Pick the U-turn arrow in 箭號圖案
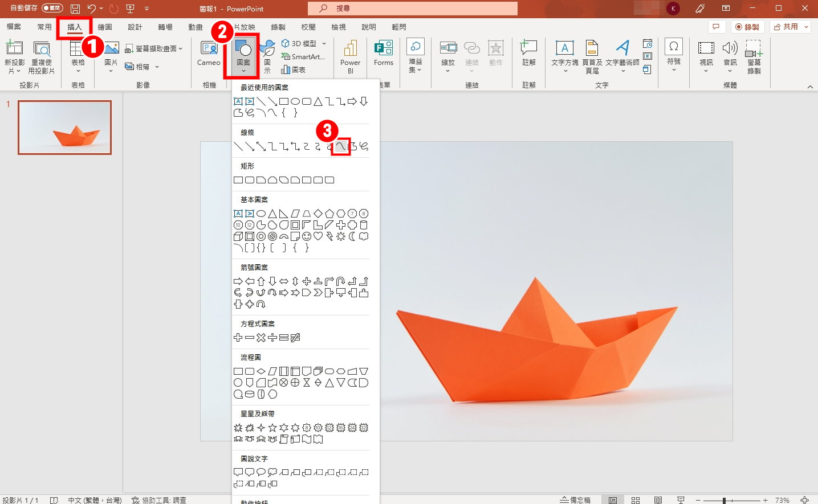Image resolution: width=818 pixels, height=504 pixels. (x=341, y=281)
